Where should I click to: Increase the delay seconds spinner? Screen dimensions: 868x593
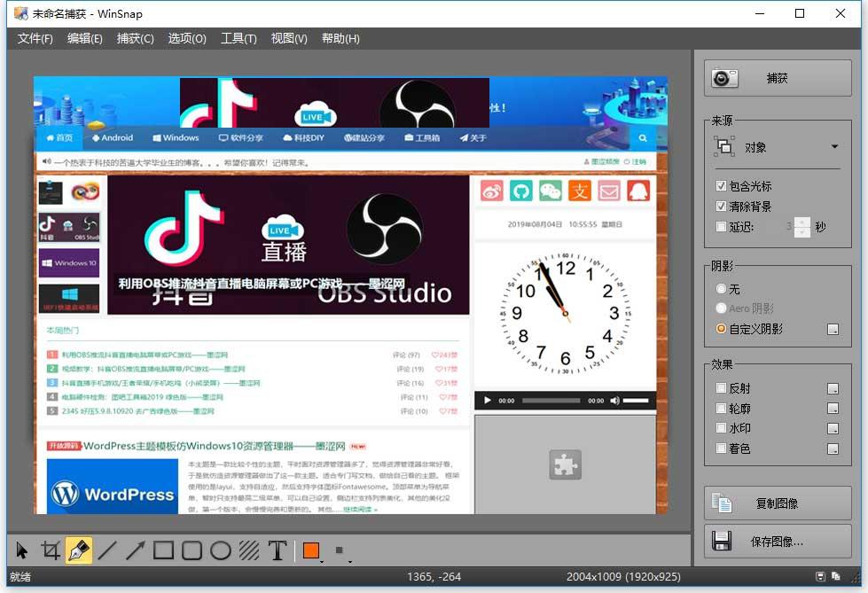[x=802, y=222]
